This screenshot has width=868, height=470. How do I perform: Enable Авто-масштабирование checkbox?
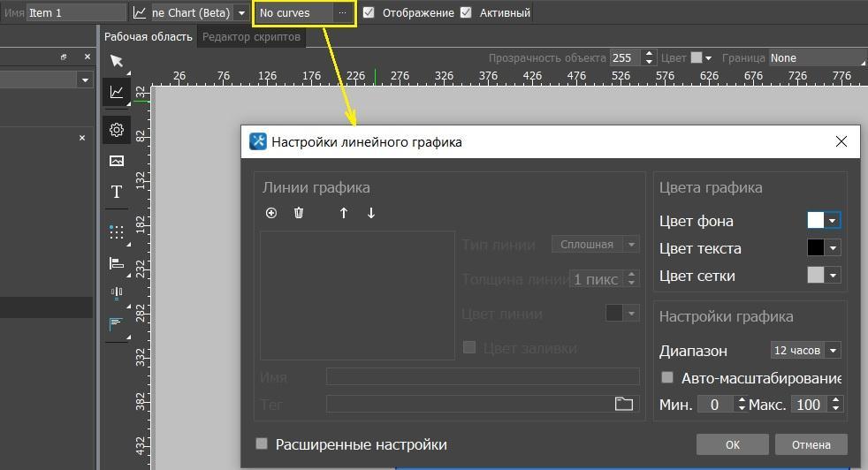point(668,378)
